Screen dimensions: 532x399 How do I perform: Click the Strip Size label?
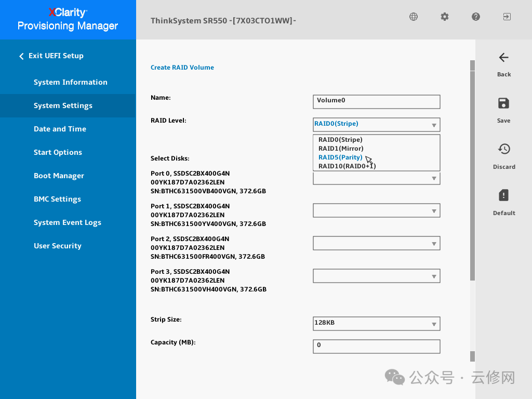click(x=166, y=320)
